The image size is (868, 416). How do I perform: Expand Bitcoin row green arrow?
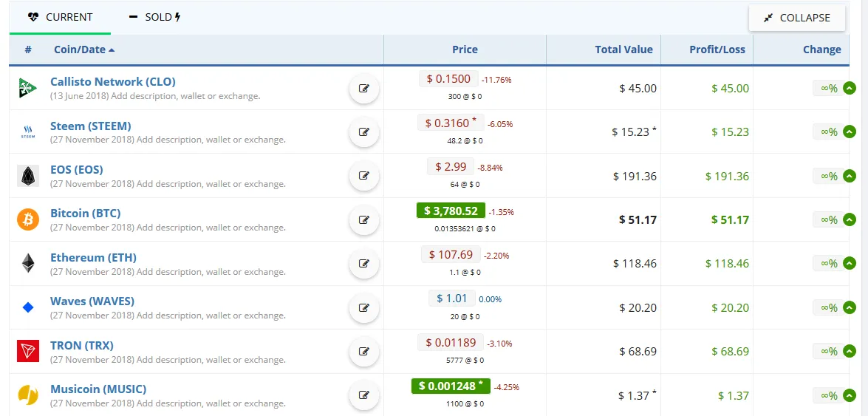(850, 220)
